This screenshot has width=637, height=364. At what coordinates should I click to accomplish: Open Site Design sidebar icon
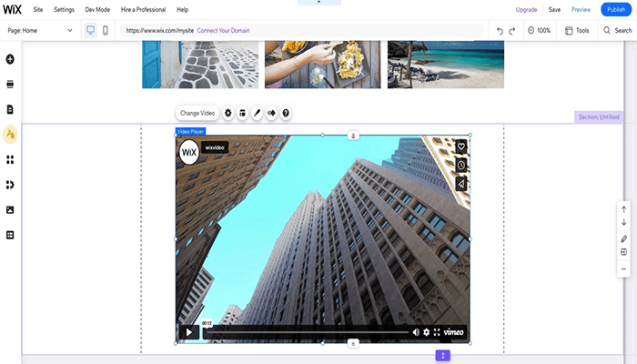click(10, 134)
